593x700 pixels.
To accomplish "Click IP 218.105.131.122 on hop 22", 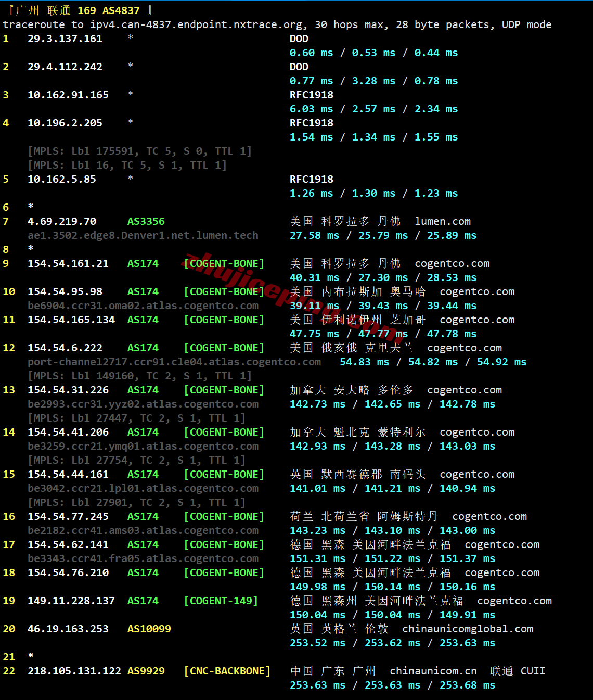I will [74, 671].
